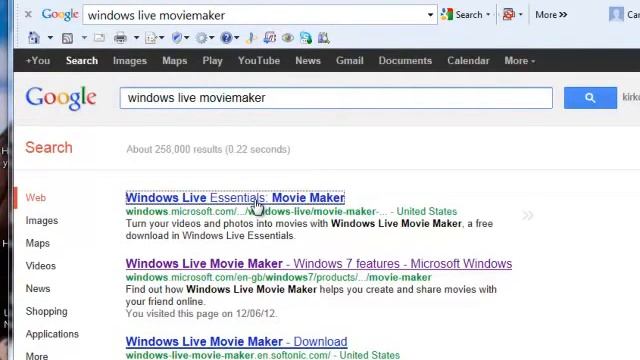Open the Print dropdown arrow
Viewport: 640px width, 360px height.
click(136, 38)
